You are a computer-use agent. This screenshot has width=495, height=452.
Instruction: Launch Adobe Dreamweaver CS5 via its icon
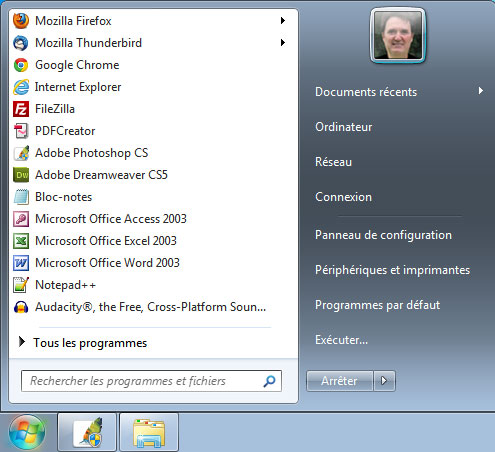[x=21, y=175]
